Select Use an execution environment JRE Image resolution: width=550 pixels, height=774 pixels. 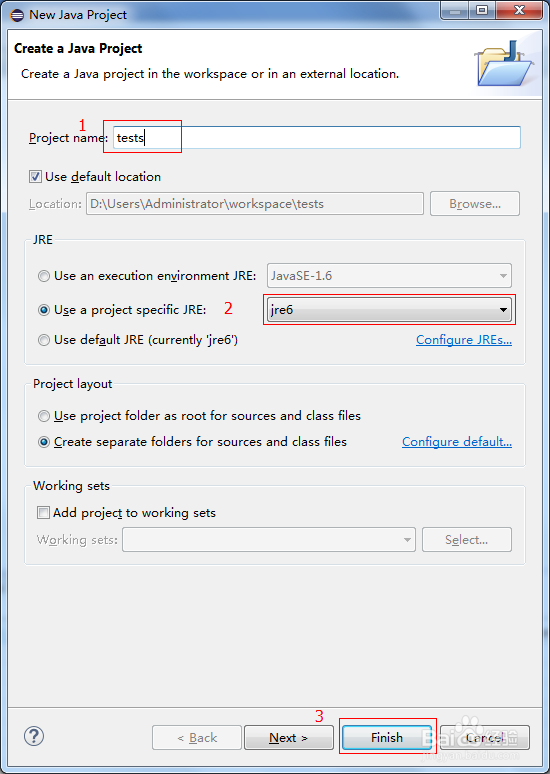point(44,276)
